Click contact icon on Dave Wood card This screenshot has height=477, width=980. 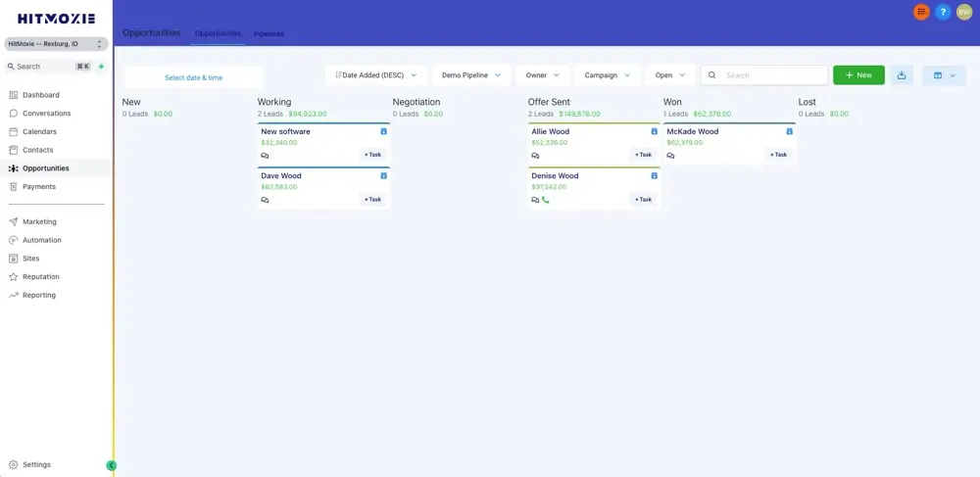pyautogui.click(x=384, y=176)
